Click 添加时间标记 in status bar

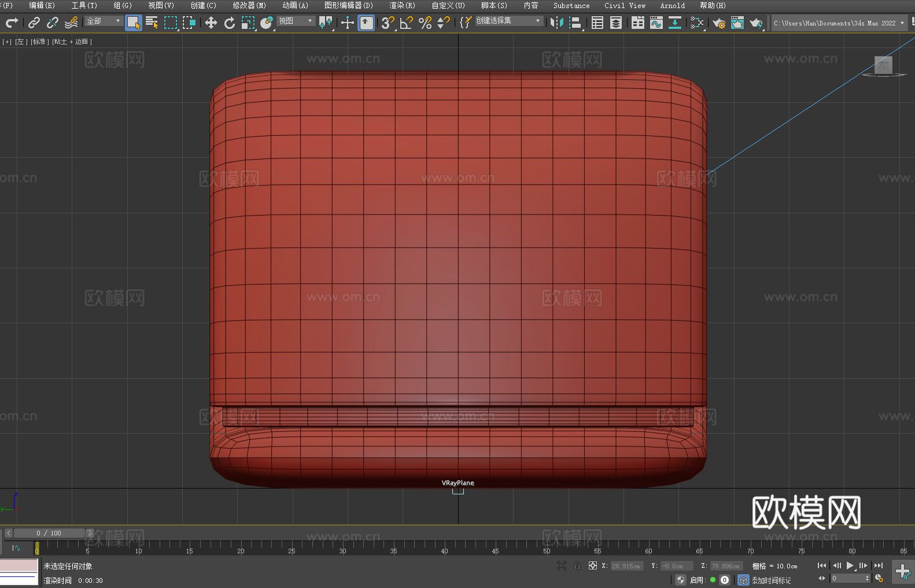[x=771, y=580]
